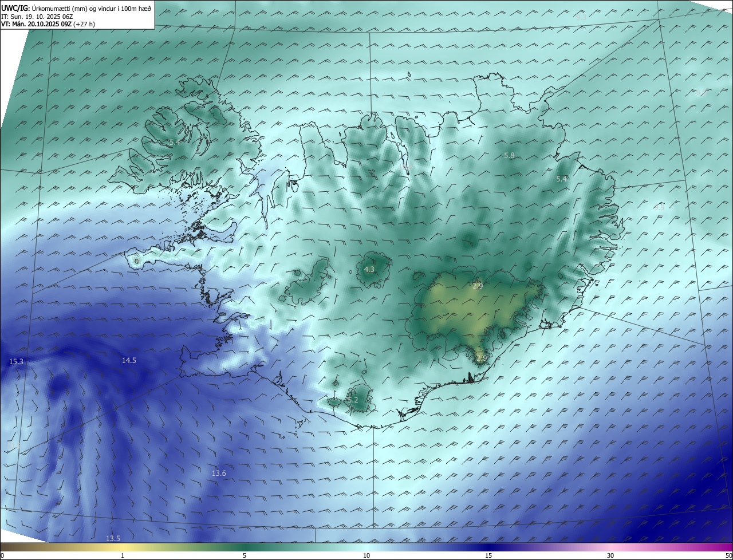Click the '9.3' value at the map's northern edge
The image size is (733, 560).
click(581, 17)
